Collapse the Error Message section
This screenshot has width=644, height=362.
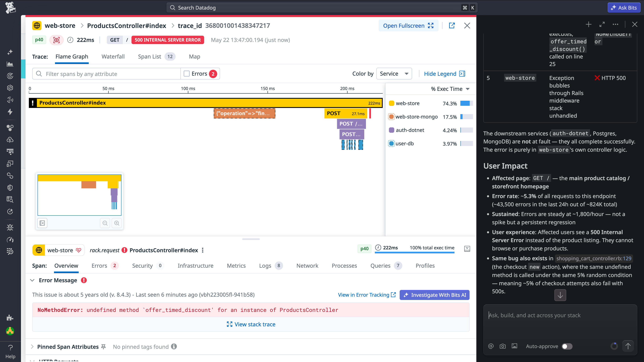(32, 280)
